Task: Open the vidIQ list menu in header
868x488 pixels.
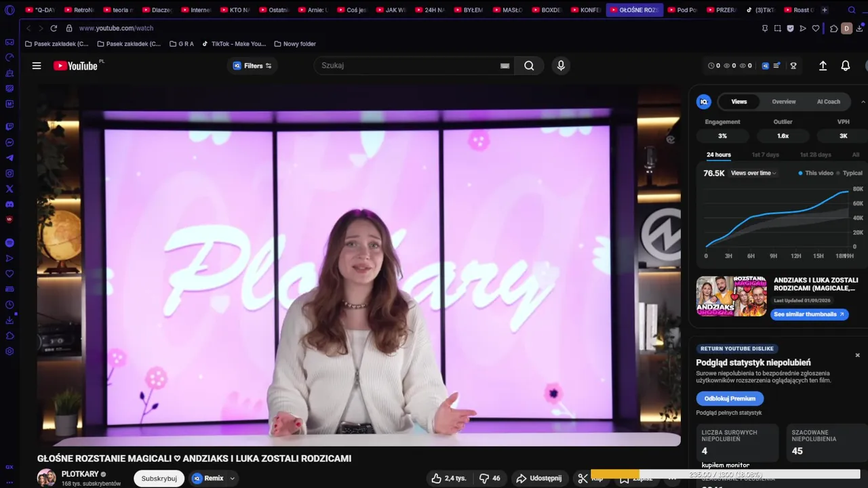Action: pyautogui.click(x=776, y=66)
